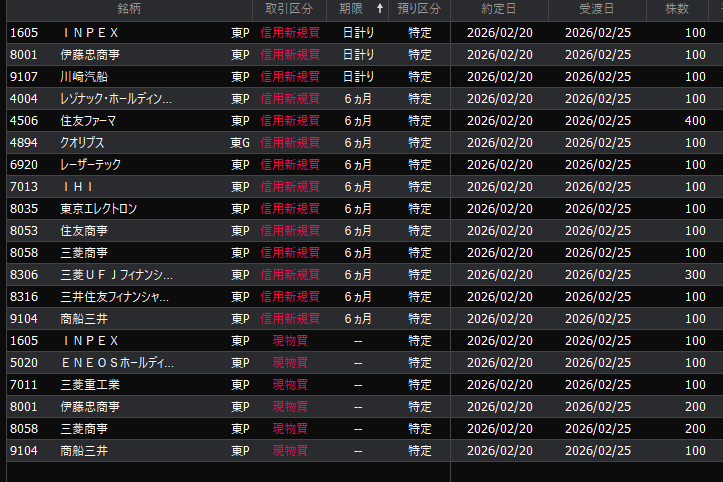Viewport: 723px width, 482px height.
Task: Click the sort arrow in 期限 header
Action: pos(379,8)
